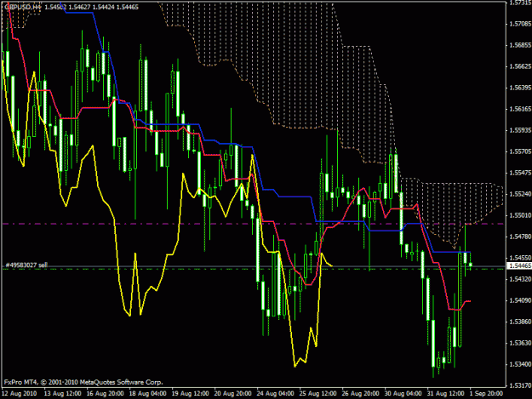Click the 1.55935 price axis label
The height and width of the screenshot is (399, 532).
[x=520, y=130]
